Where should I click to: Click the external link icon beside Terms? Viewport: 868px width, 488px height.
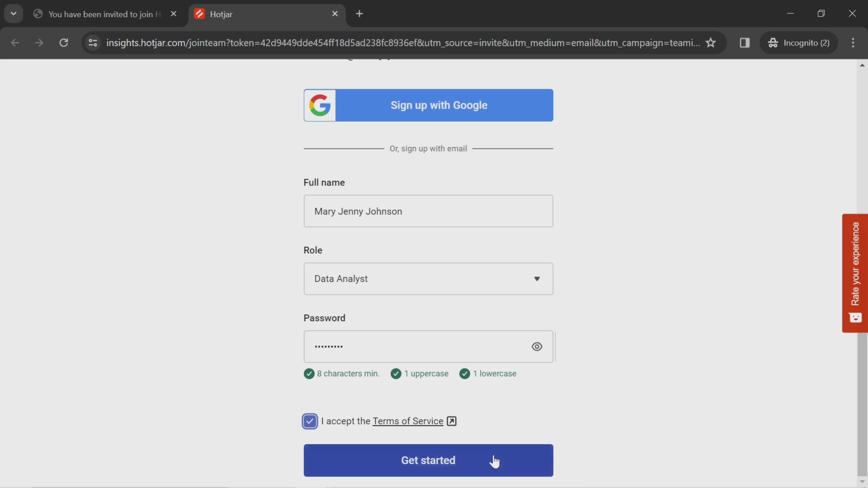(451, 421)
